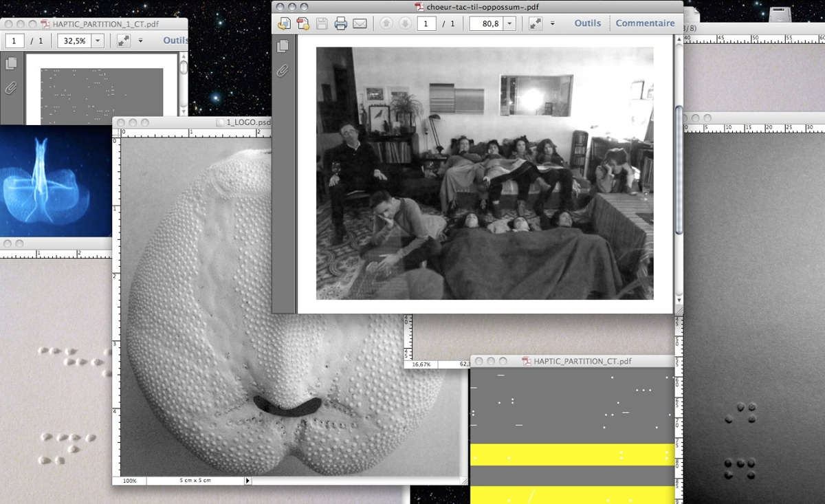This screenshot has width=825, height=504.
Task: Click the previous page up arrow in choeur-tac-til-oppossum toolbar
Action: tap(386, 23)
